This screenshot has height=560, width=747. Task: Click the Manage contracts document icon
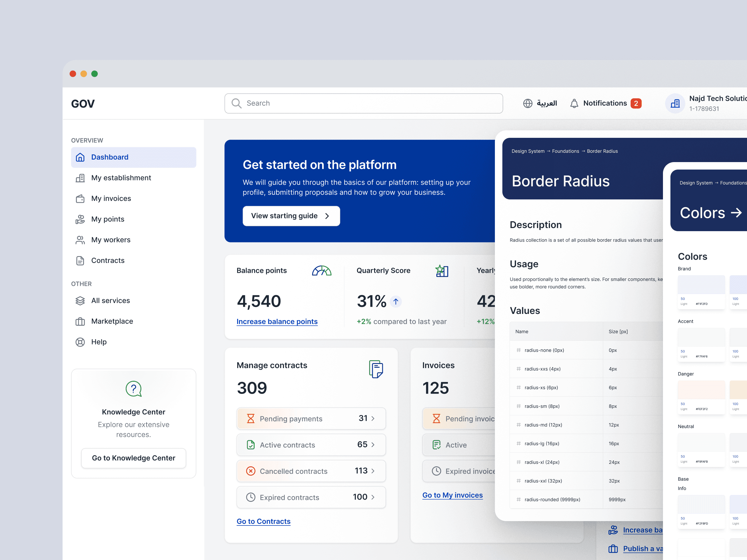[x=376, y=369]
